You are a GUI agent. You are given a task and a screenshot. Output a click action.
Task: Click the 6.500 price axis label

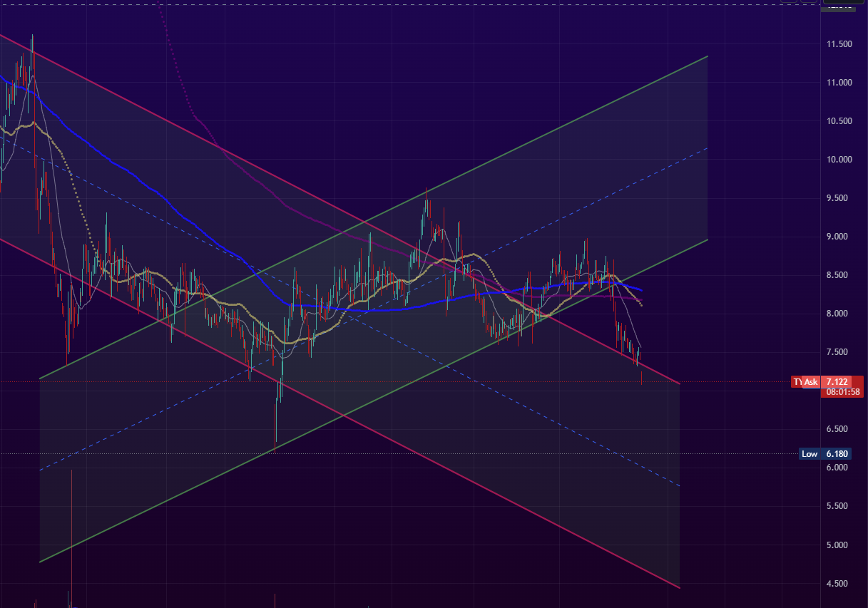tap(839, 429)
